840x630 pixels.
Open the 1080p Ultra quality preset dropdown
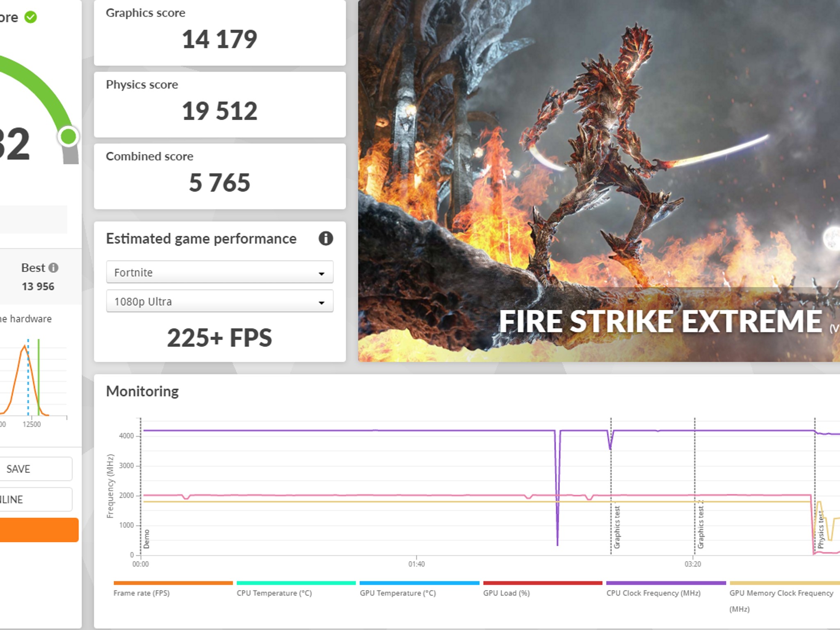219,301
